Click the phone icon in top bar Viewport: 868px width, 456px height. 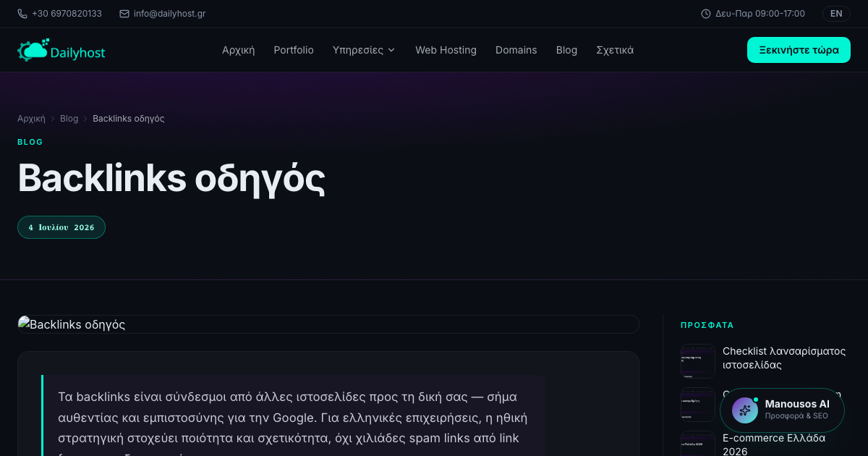(x=22, y=14)
